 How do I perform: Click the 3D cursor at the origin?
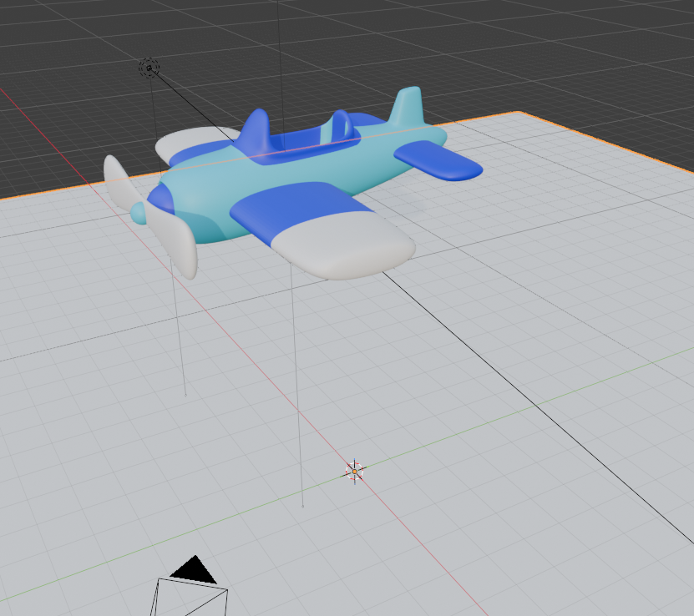355,472
